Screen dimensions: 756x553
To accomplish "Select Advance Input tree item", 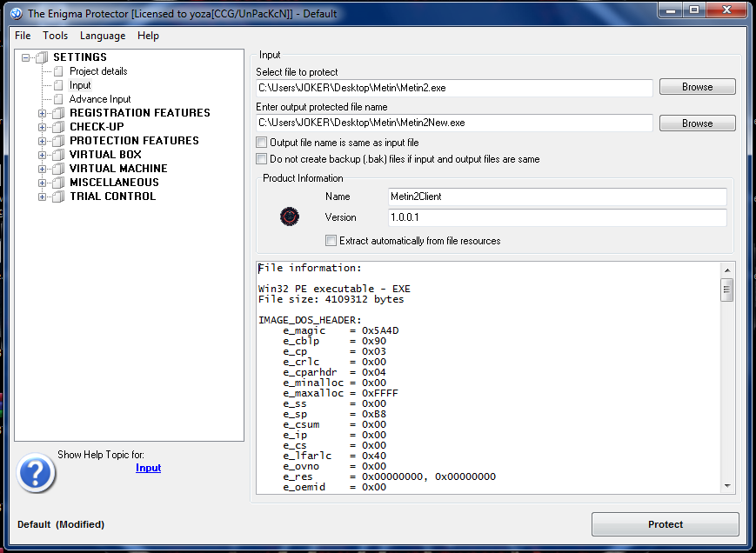I will click(100, 99).
